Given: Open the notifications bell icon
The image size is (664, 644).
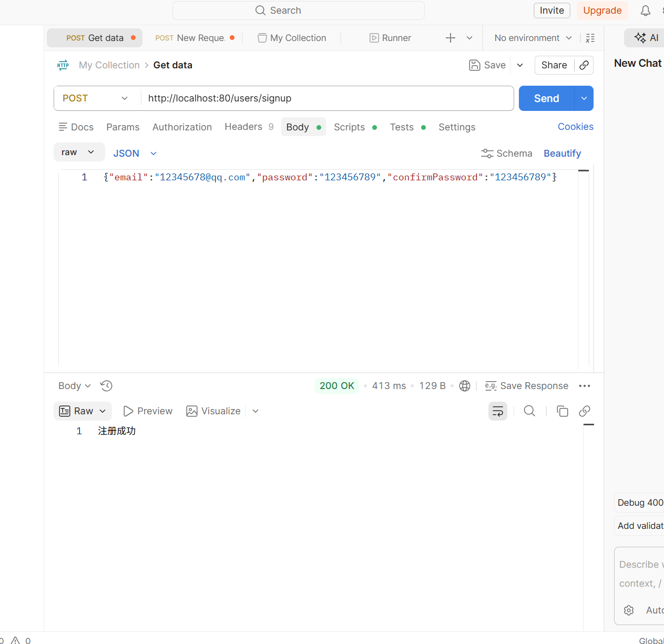Looking at the screenshot, I should point(645,11).
